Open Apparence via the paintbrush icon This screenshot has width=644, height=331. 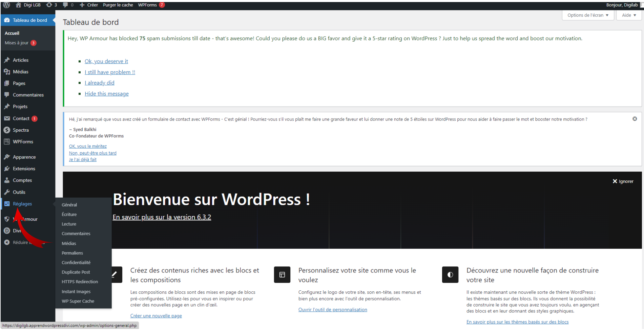(x=7, y=157)
